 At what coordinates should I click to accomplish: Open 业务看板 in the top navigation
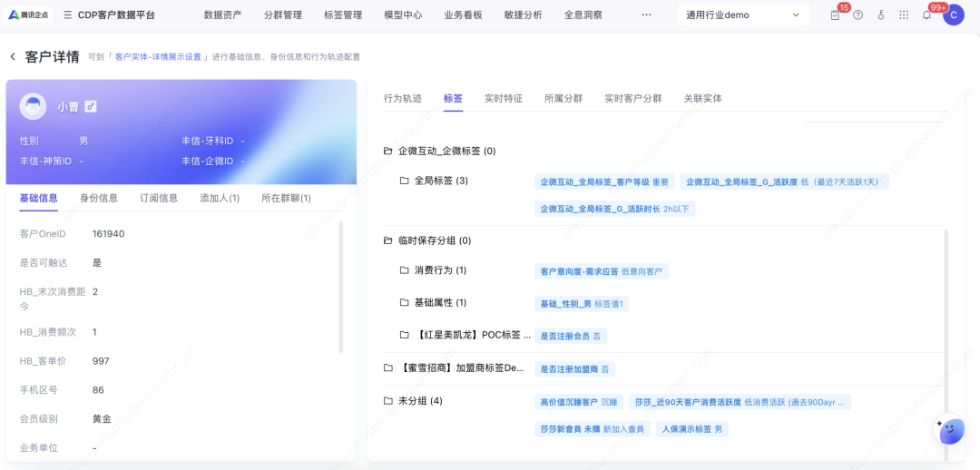pyautogui.click(x=463, y=15)
